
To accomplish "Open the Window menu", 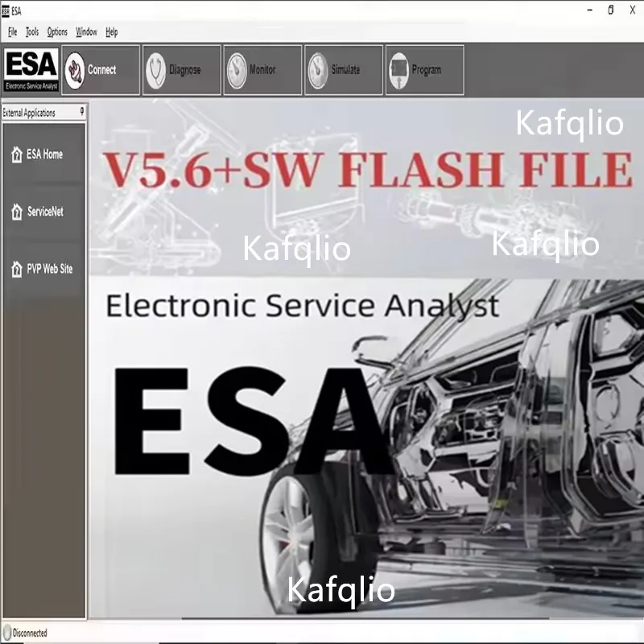I will point(86,31).
